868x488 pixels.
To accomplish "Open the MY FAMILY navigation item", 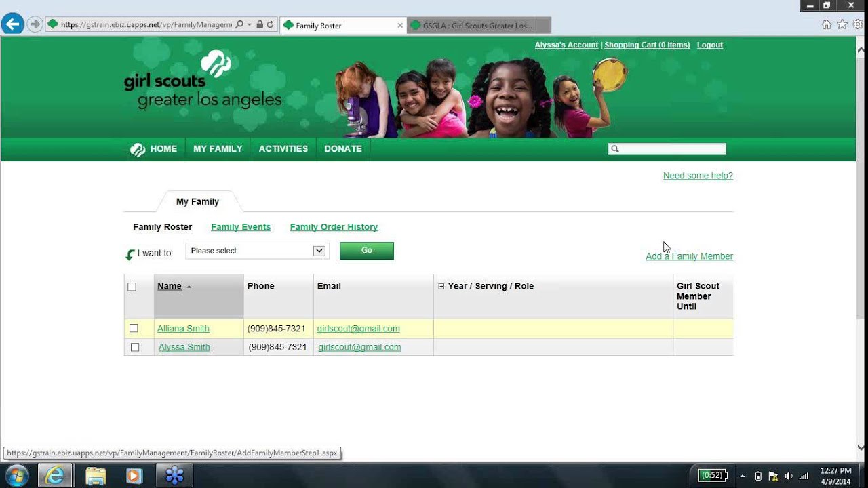I will [218, 149].
